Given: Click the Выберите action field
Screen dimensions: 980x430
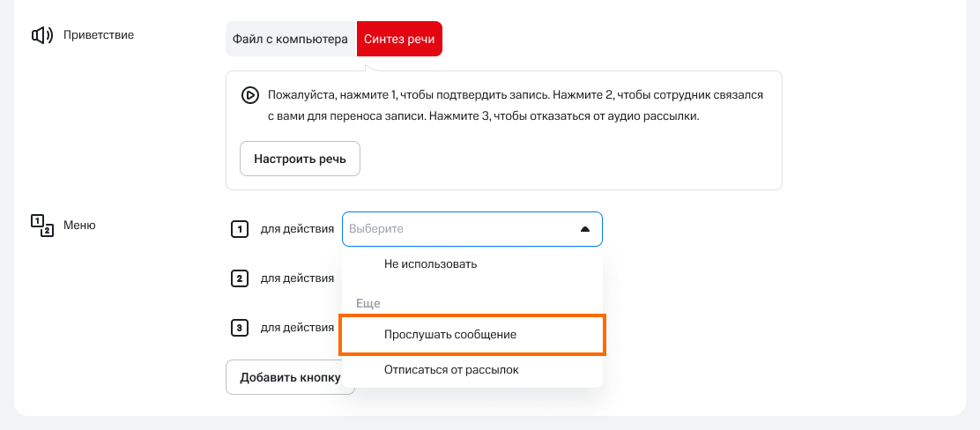Looking at the screenshot, I should coord(458,229).
